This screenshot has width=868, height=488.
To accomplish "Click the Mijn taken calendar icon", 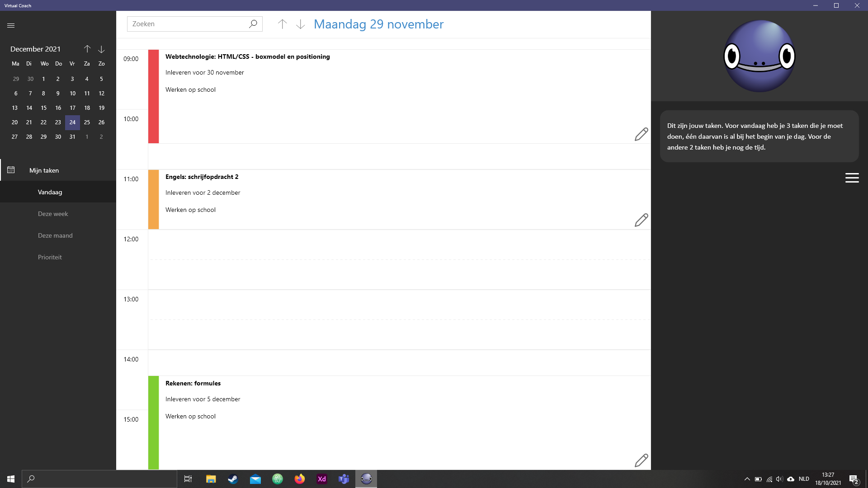I will 11,170.
